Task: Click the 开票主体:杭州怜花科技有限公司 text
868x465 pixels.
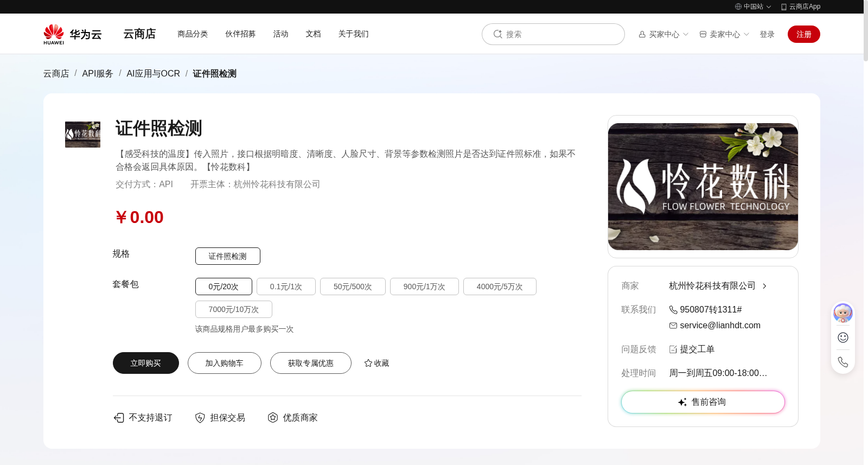Action: coord(255,184)
